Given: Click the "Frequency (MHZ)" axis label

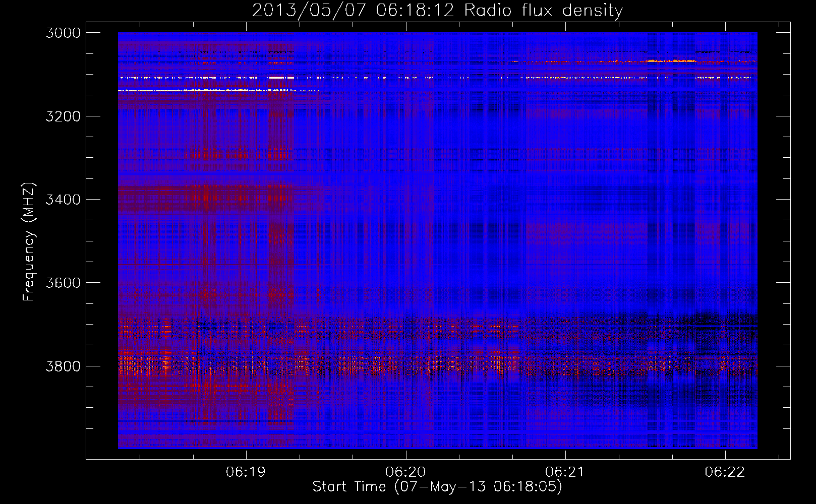Looking at the screenshot, I should click(29, 242).
